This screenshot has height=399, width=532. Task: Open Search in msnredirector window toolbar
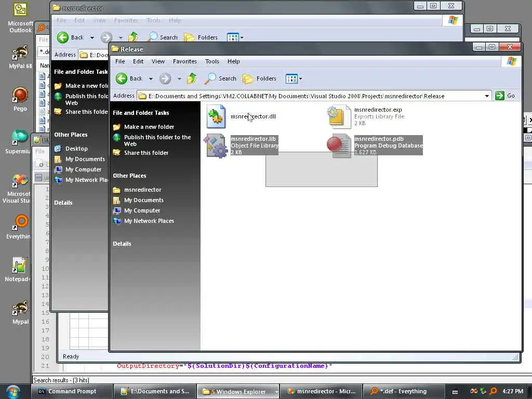(163, 37)
